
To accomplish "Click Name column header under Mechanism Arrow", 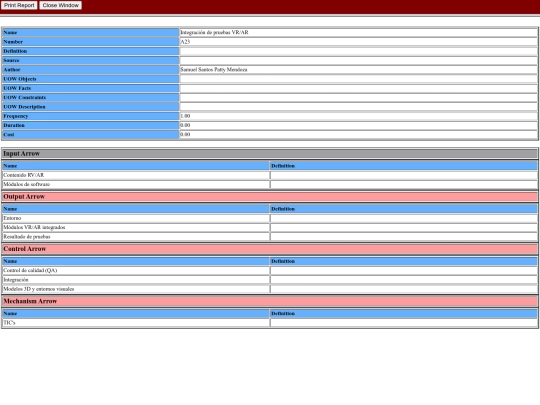I will pos(136,313).
